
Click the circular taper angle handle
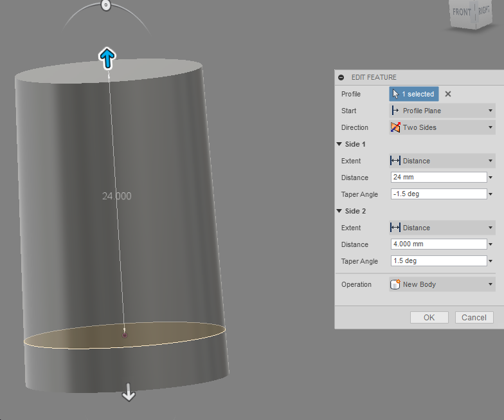pyautogui.click(x=105, y=5)
